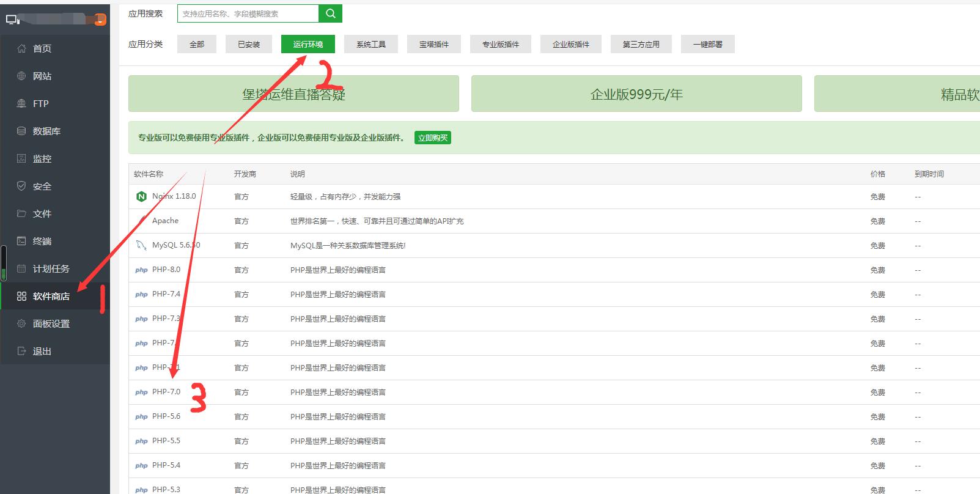Click the php logo in the PHP-5.5 row
The height and width of the screenshot is (494, 980).
click(x=141, y=441)
